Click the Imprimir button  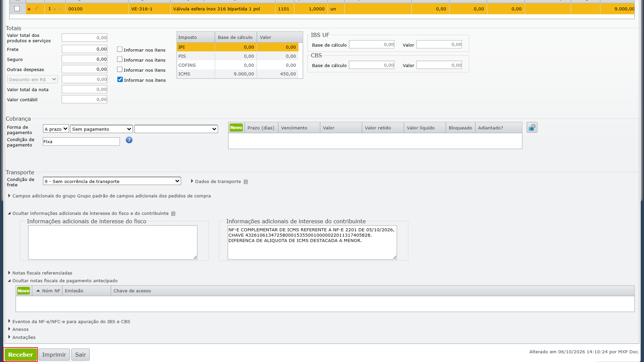coord(54,355)
